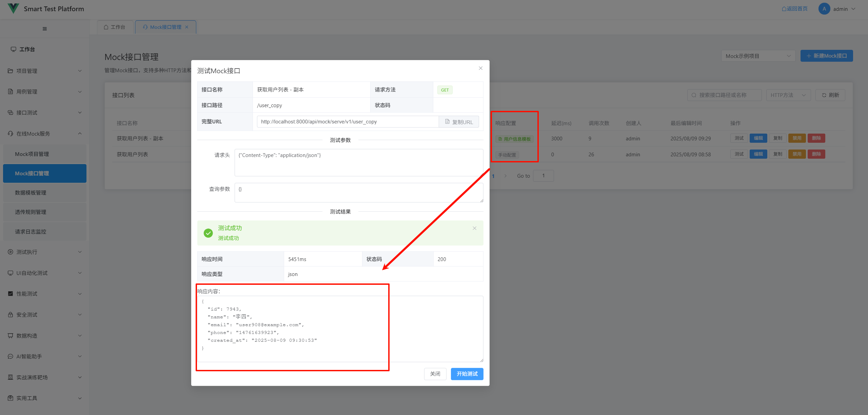Image resolution: width=868 pixels, height=415 pixels.
Task: Select 请求日志监控 sidebar item
Action: pos(31,232)
